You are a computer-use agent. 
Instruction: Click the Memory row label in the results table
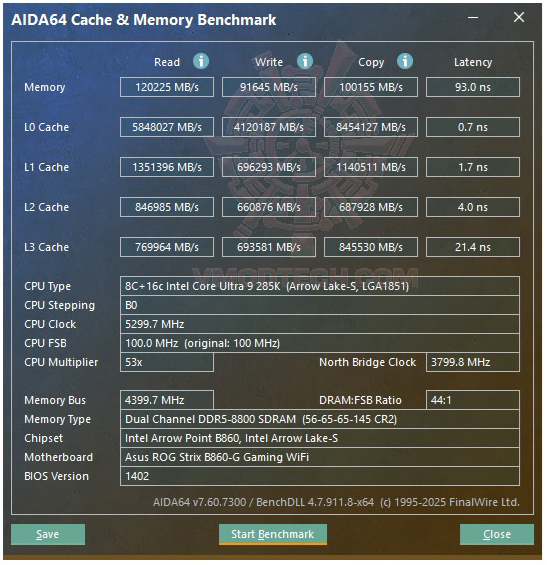pyautogui.click(x=45, y=87)
